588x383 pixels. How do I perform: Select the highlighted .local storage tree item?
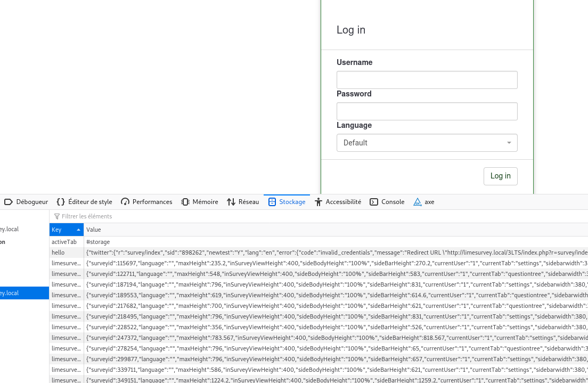coord(24,293)
